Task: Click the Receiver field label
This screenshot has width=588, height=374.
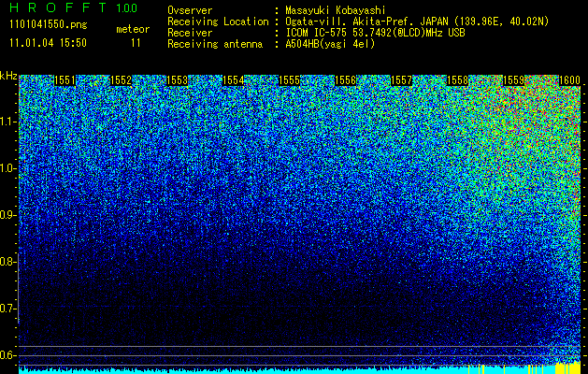Action: pos(190,33)
